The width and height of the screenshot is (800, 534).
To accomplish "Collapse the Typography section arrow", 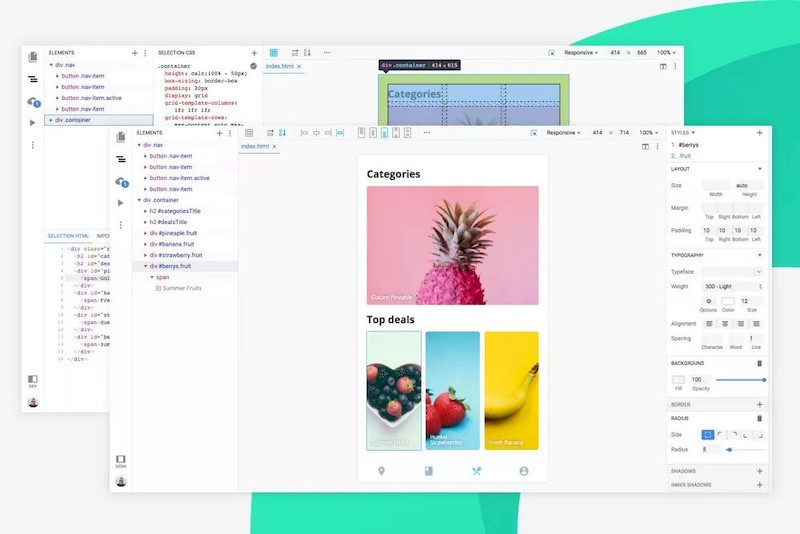I will click(760, 255).
